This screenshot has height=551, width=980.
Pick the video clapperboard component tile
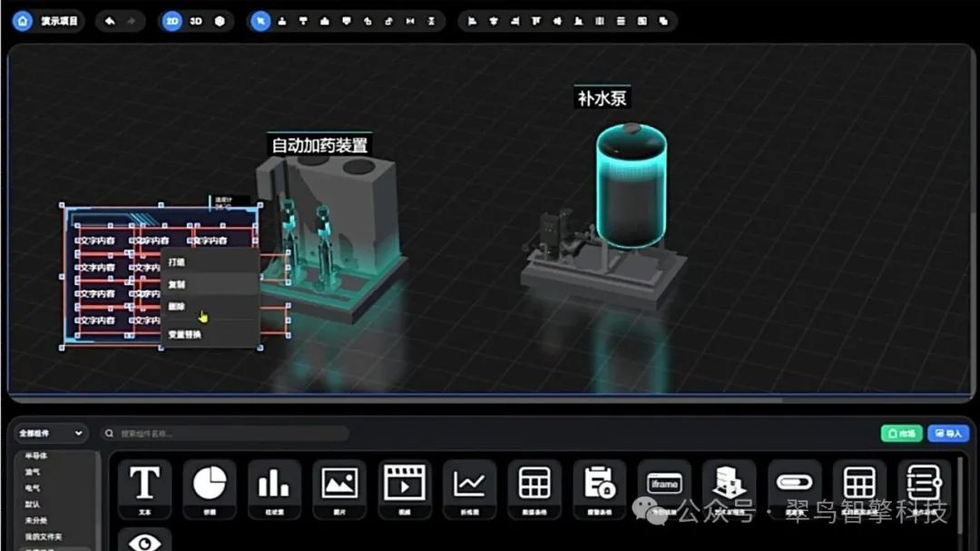tap(405, 489)
